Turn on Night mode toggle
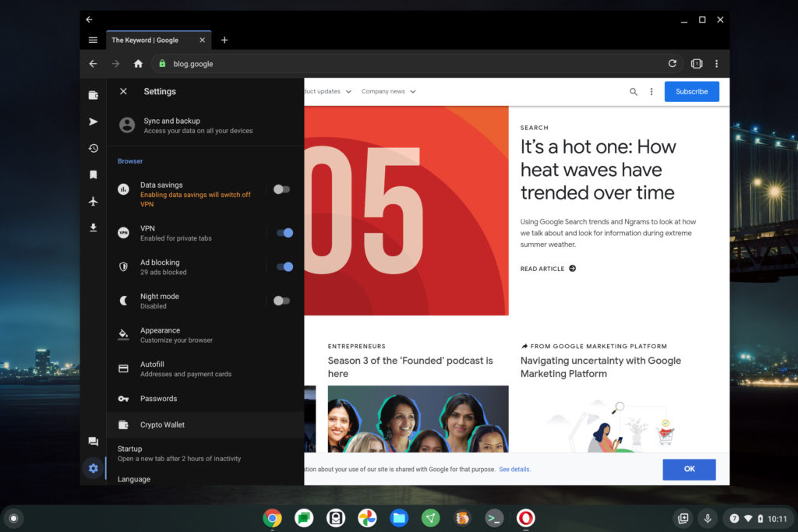Screen dimensions: 798x532 [x=281, y=301]
